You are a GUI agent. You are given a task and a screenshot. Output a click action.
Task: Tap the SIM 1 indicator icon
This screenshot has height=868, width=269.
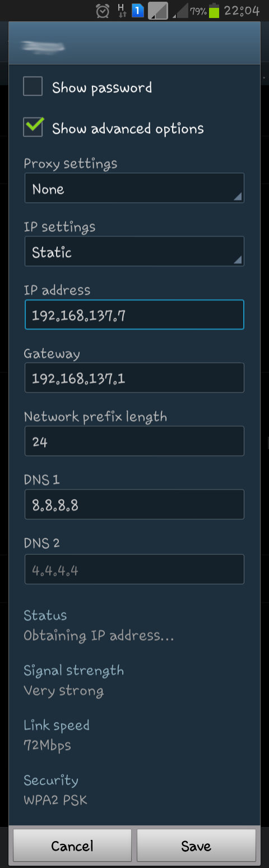[x=138, y=10]
